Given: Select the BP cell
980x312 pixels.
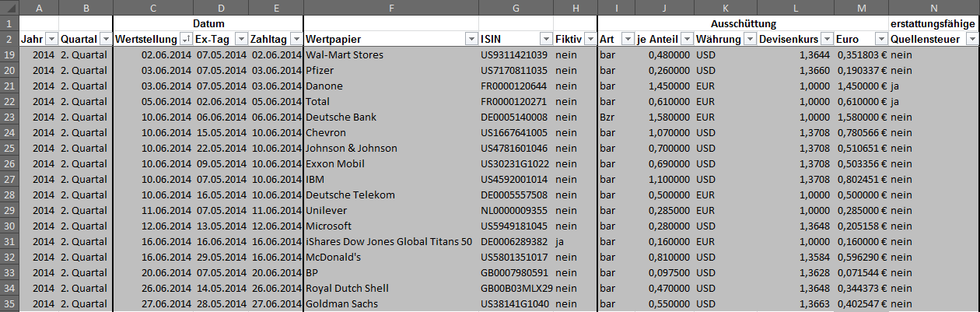Looking at the screenshot, I should click(x=391, y=272).
